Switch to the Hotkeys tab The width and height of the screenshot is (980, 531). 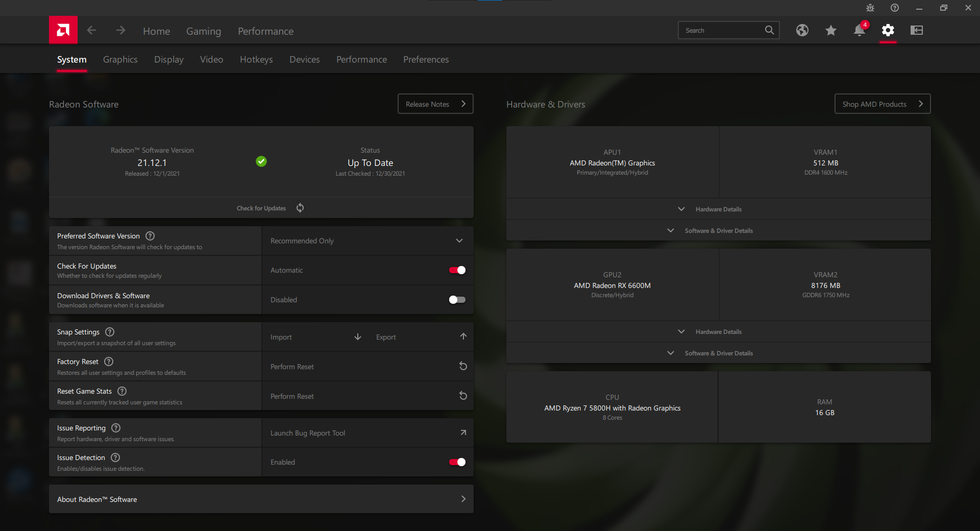click(x=256, y=60)
